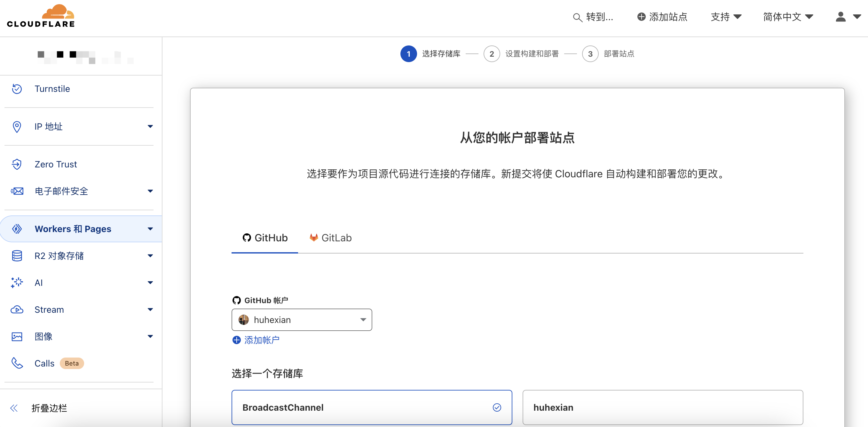Click the R2 storage database icon
The image size is (868, 427).
17,256
